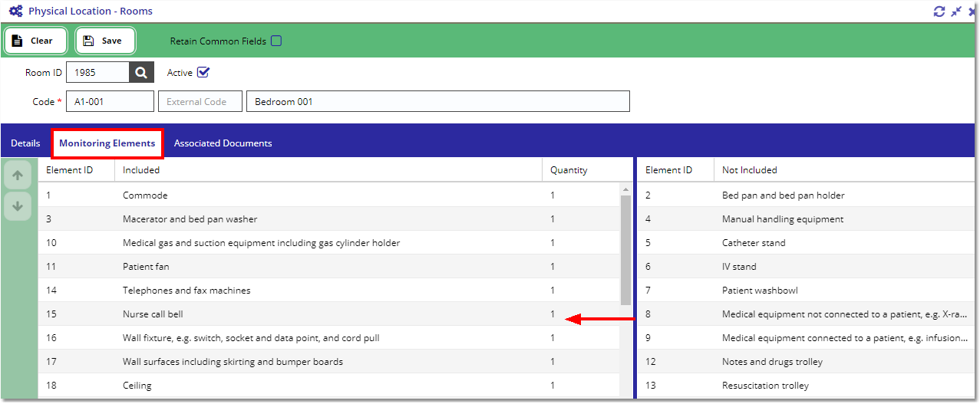Click the Clear button
980x404 pixels.
pyautogui.click(x=35, y=41)
